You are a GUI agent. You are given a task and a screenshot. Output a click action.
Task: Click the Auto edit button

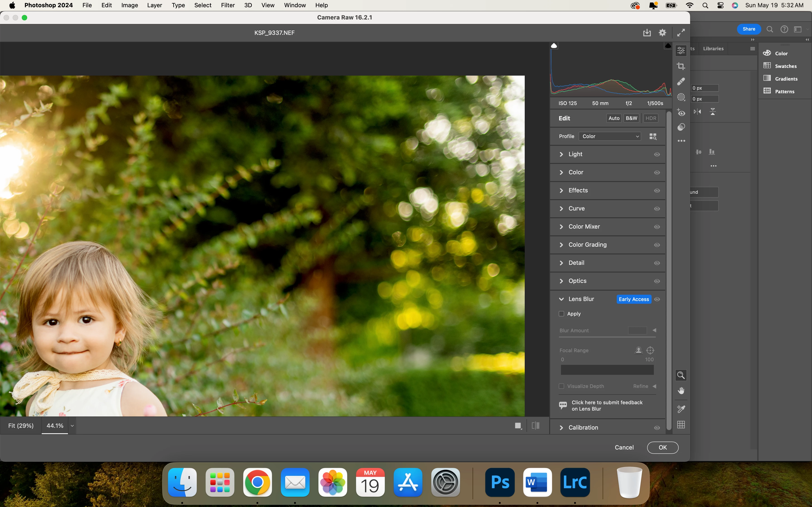coord(614,118)
